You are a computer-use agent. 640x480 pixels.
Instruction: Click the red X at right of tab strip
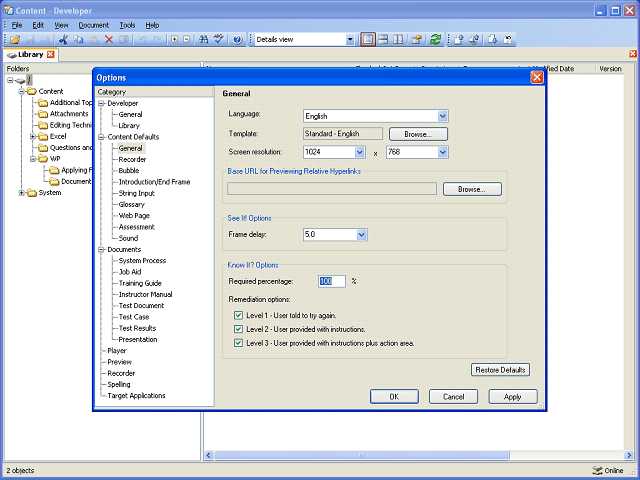[x=633, y=54]
